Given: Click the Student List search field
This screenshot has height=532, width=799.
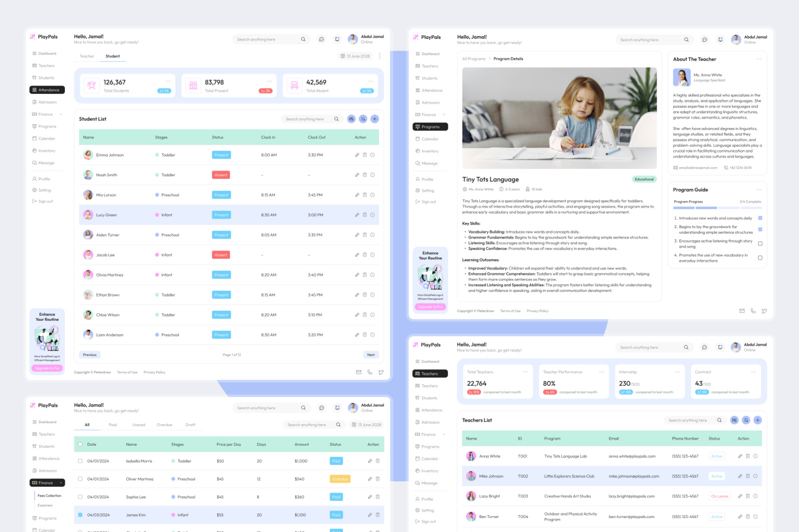Looking at the screenshot, I should coord(305,119).
